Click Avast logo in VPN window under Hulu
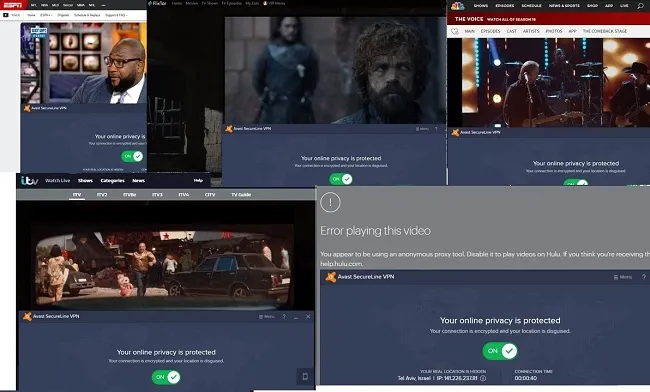Screen dimensions: 650x392 point(330,277)
